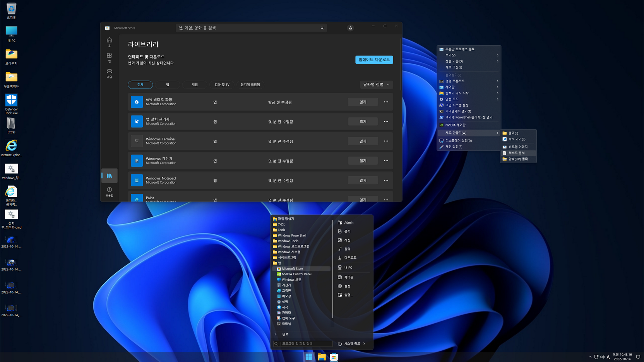The height and width of the screenshot is (362, 644).
Task: Click the Windows Start button on taskbar
Action: click(x=309, y=357)
